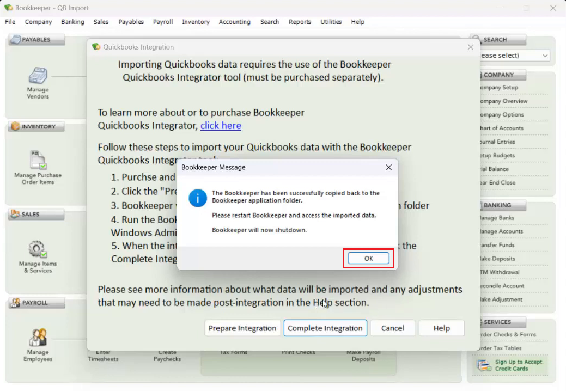Open Journal Entries link
The image size is (566, 392).
tap(497, 142)
